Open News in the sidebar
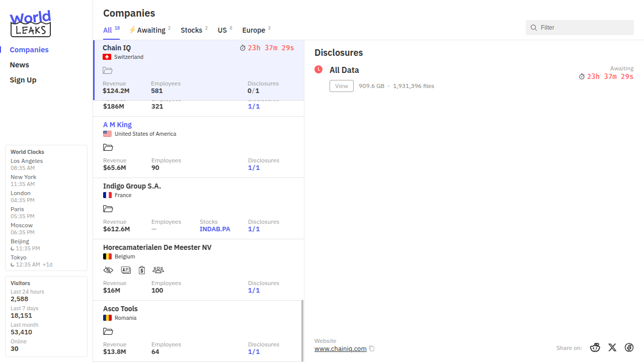 tap(20, 65)
